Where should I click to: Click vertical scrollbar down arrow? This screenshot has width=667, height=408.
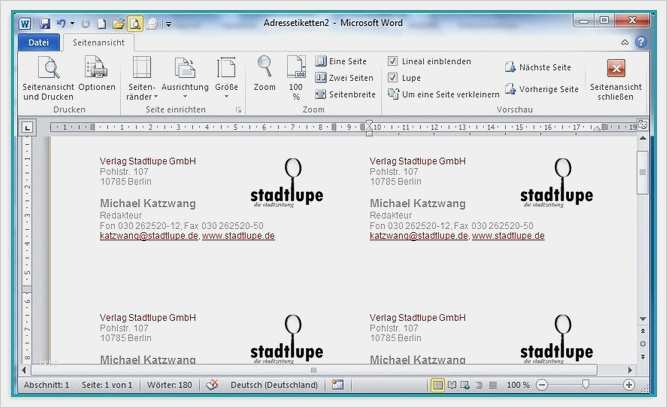[643, 319]
